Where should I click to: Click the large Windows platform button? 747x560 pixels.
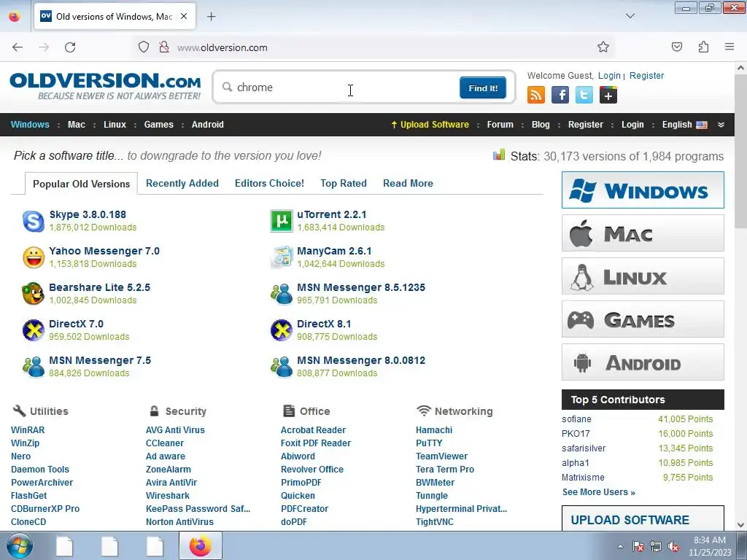[x=643, y=190]
